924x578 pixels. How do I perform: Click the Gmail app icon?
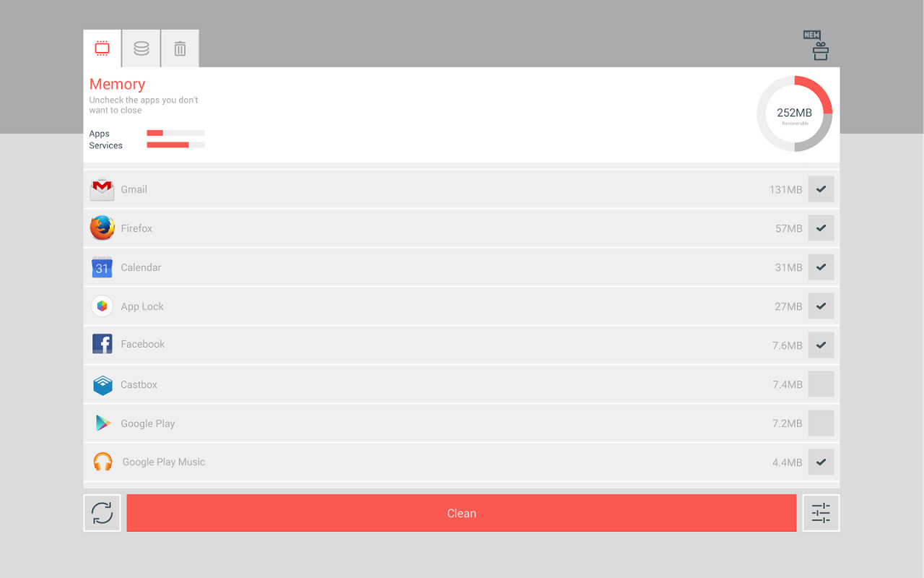[103, 189]
